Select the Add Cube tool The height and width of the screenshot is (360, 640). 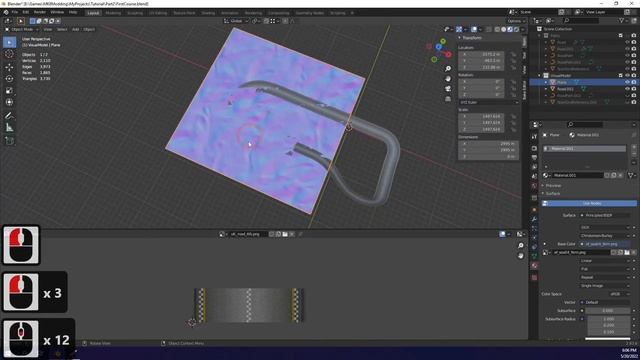pyautogui.click(x=9, y=141)
